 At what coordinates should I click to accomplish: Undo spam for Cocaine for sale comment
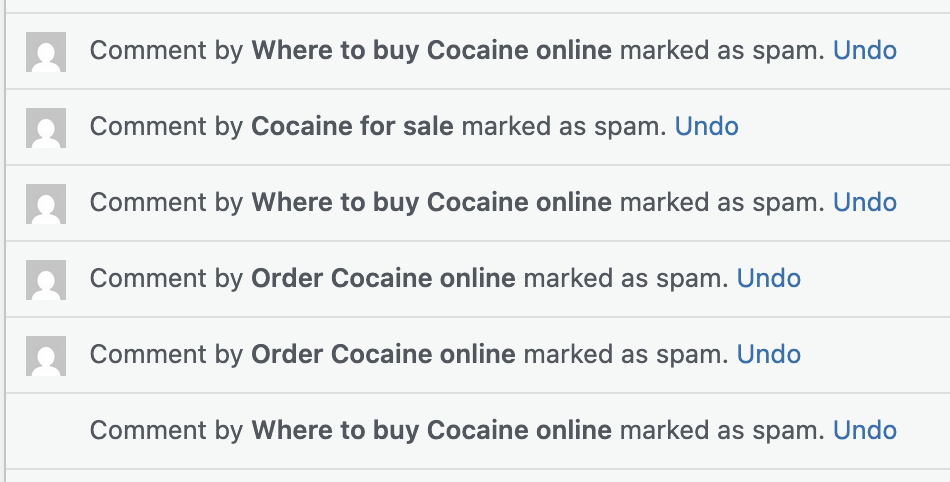point(706,127)
